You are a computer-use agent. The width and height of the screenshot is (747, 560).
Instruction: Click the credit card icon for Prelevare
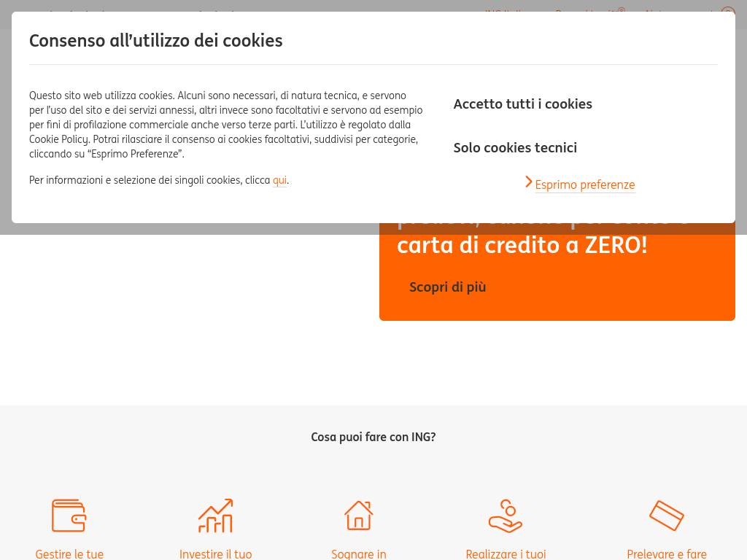coord(666,516)
